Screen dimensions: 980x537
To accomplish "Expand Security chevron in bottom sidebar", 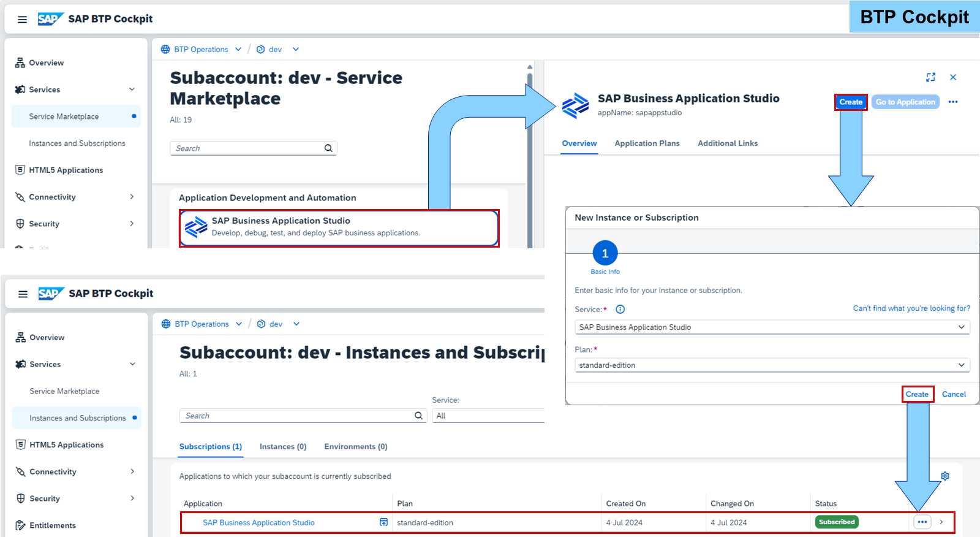I will pos(132,498).
